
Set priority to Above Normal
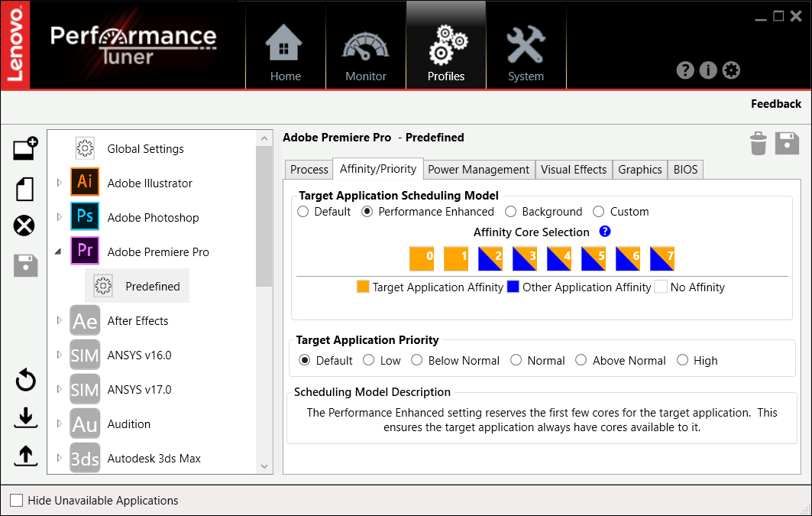pos(620,360)
